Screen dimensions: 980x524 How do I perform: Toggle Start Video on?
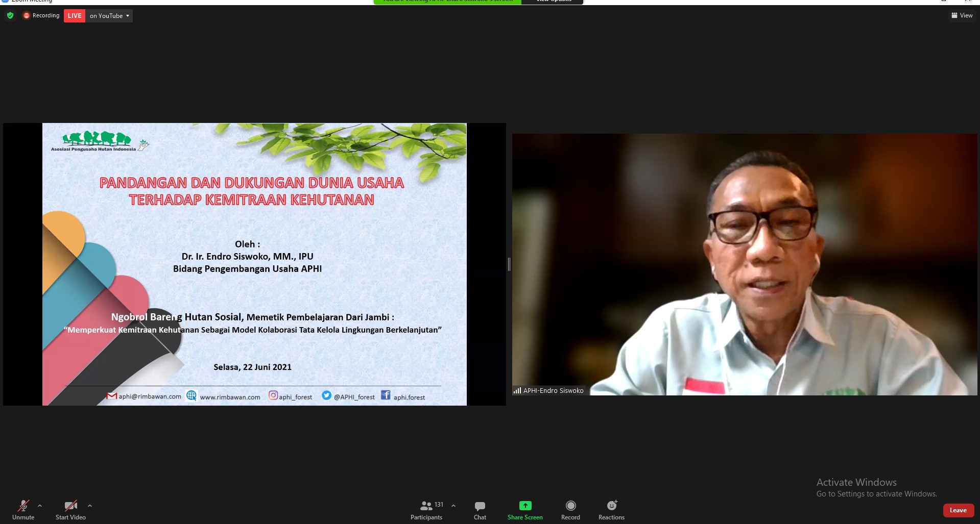(70, 510)
